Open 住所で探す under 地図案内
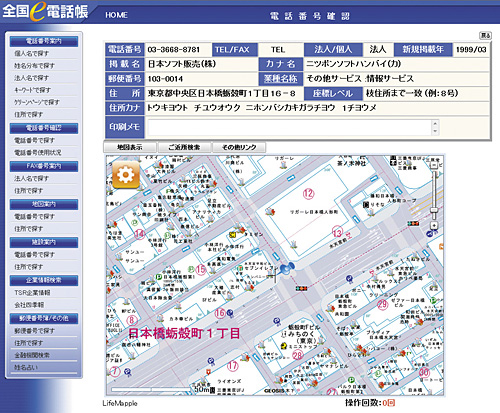Viewport: 500px width, 413px height. 28,229
